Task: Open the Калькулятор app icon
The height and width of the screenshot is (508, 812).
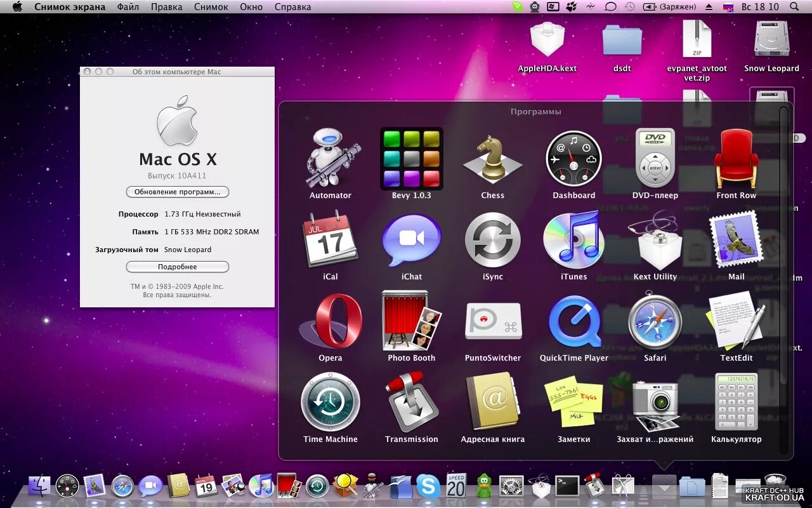Action: pyautogui.click(x=736, y=402)
